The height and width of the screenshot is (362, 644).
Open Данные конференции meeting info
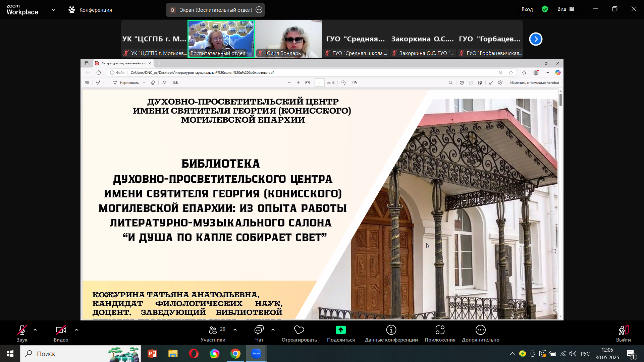pos(391,333)
